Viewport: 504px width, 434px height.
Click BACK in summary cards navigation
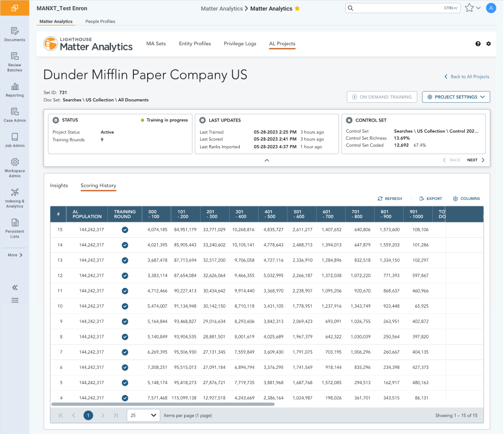click(x=452, y=160)
